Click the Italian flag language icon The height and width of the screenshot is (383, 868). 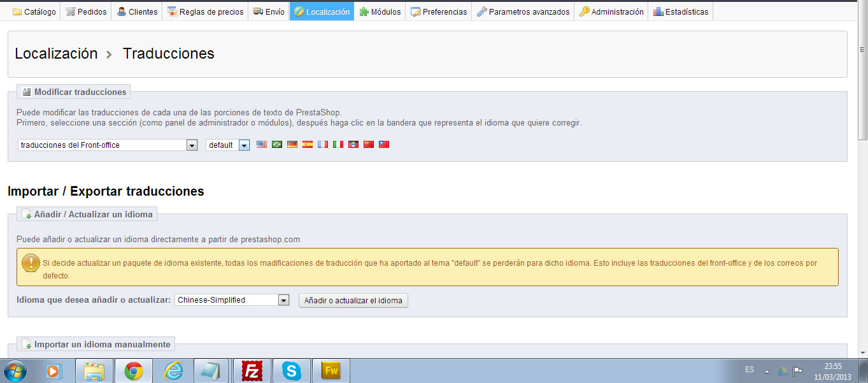tap(338, 145)
